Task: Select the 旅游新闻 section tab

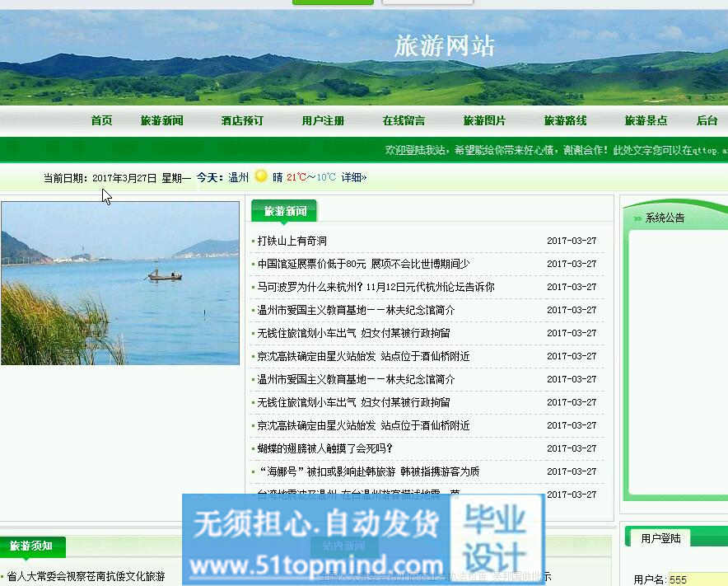Action: click(x=284, y=212)
